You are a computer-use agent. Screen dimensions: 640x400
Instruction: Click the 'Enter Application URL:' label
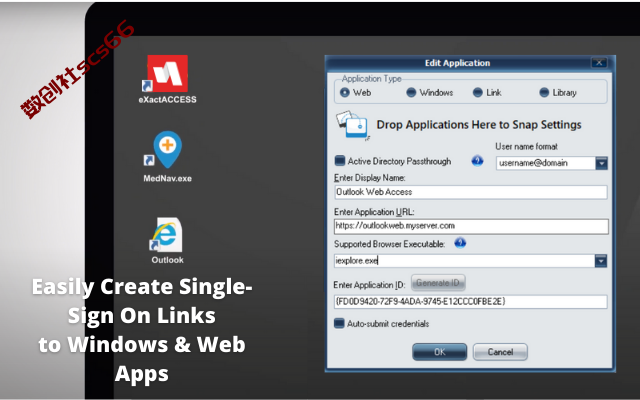pyautogui.click(x=374, y=212)
